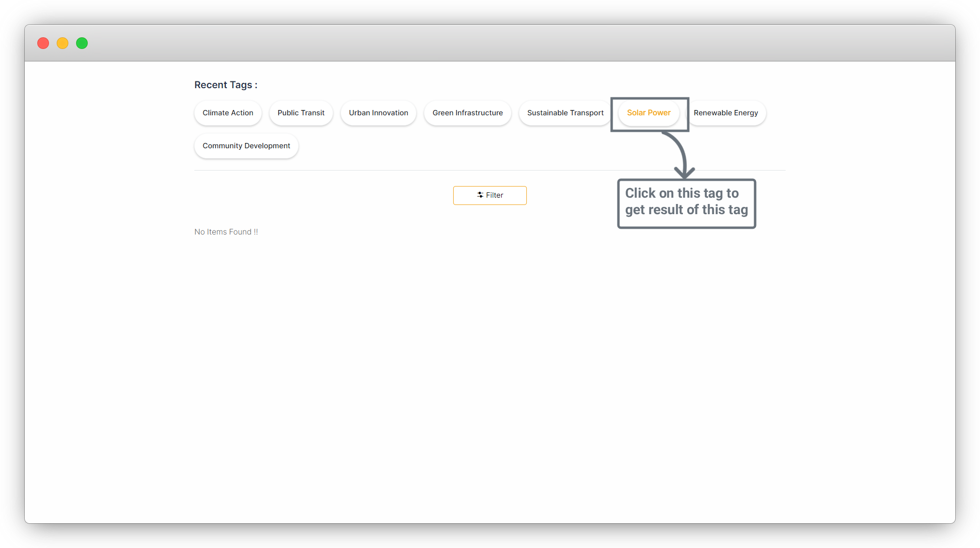Screen dimensions: 980x548
Task: Click the filter sliders icon
Action: (x=480, y=195)
